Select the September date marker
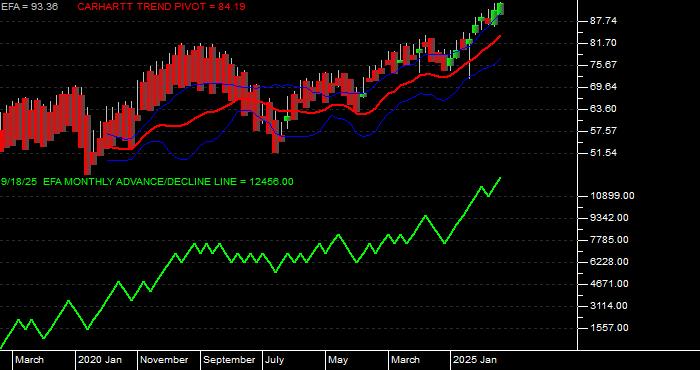 229,360
